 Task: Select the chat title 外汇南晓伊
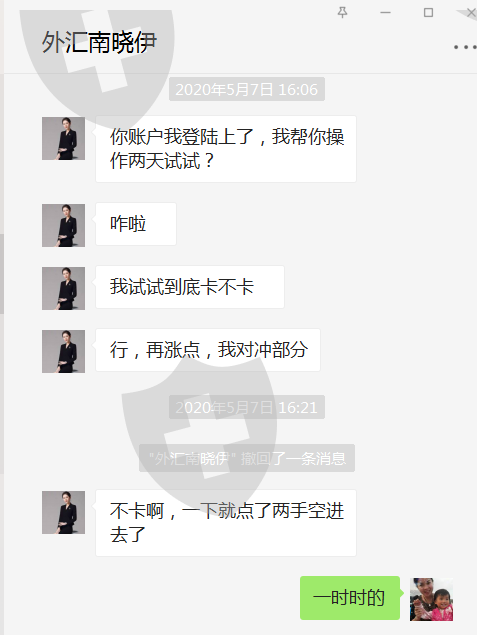[99, 42]
